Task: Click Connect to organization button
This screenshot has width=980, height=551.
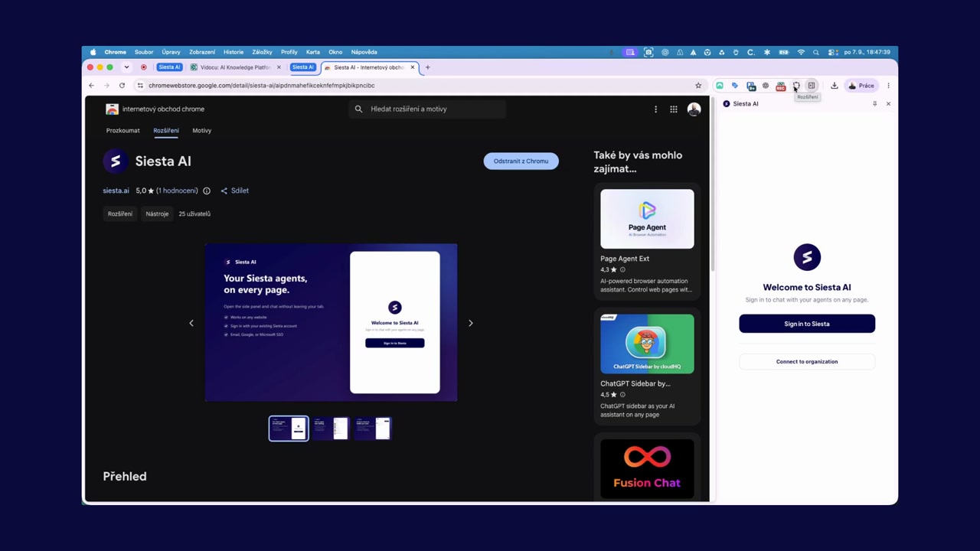Action: click(807, 362)
